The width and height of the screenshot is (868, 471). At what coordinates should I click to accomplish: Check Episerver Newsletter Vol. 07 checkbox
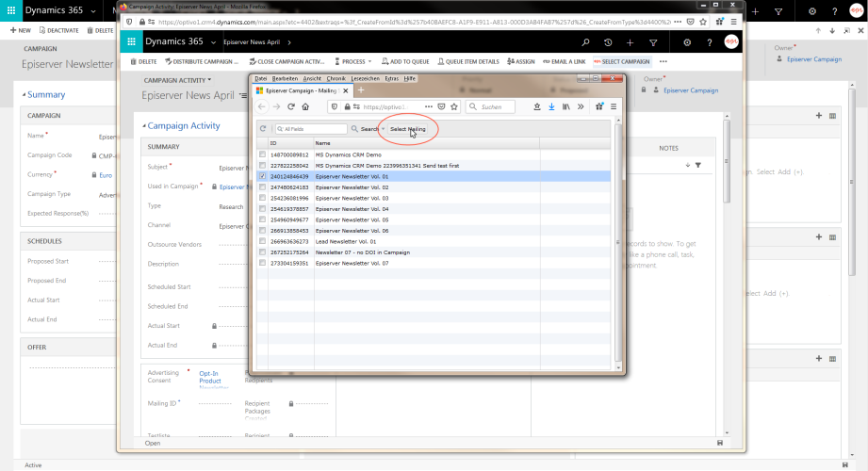[262, 263]
